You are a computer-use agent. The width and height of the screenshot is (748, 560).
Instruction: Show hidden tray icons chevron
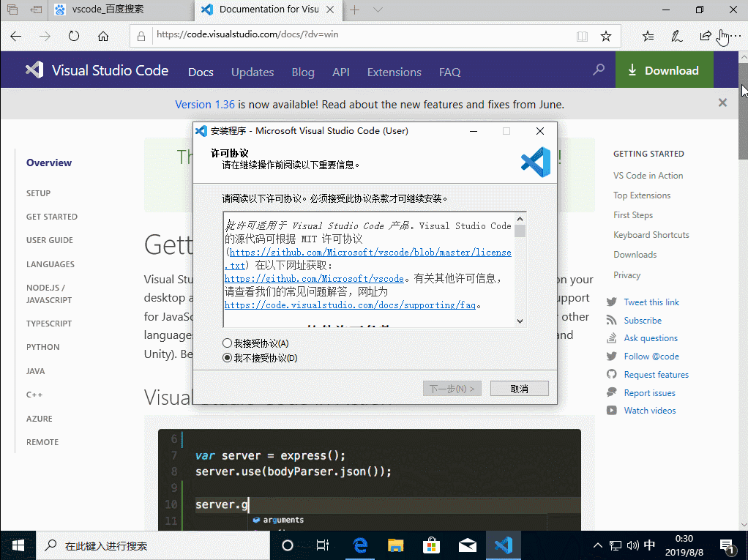click(597, 545)
